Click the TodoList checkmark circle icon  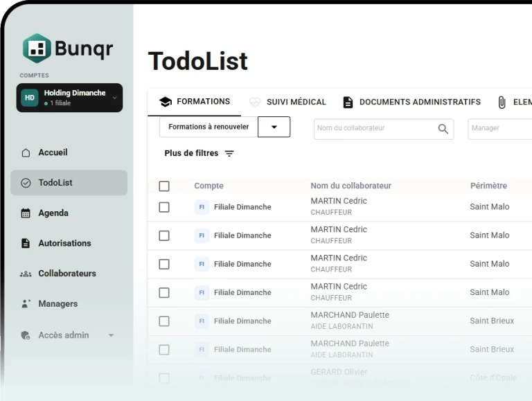click(26, 183)
